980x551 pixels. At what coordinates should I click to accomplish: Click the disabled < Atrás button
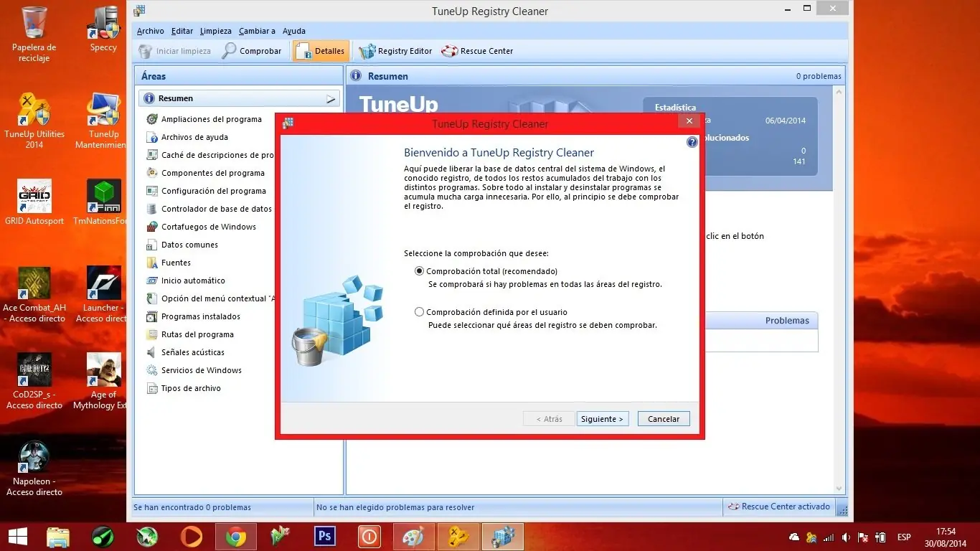click(550, 419)
